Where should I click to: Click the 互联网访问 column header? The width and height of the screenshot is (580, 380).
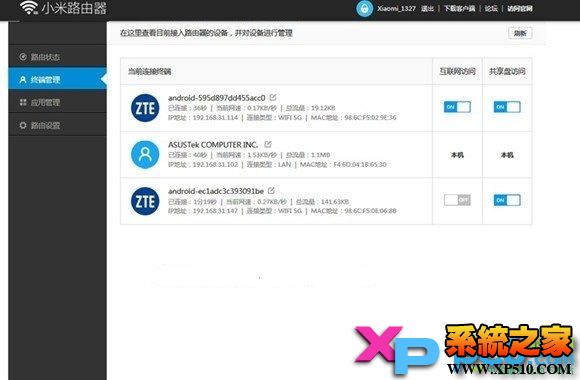click(x=457, y=71)
